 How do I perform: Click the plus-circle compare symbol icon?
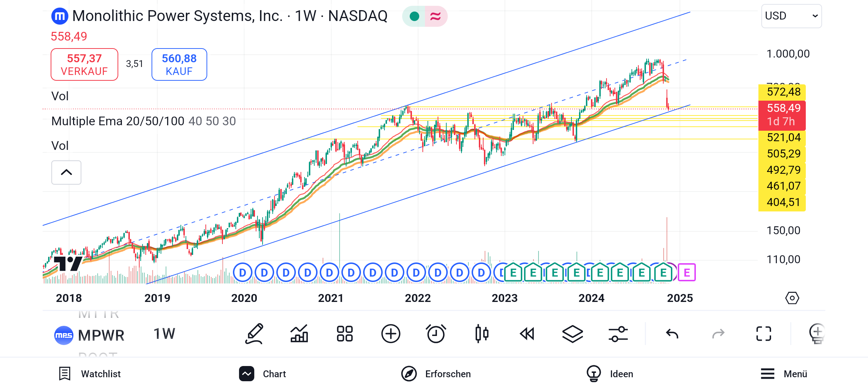(x=391, y=333)
